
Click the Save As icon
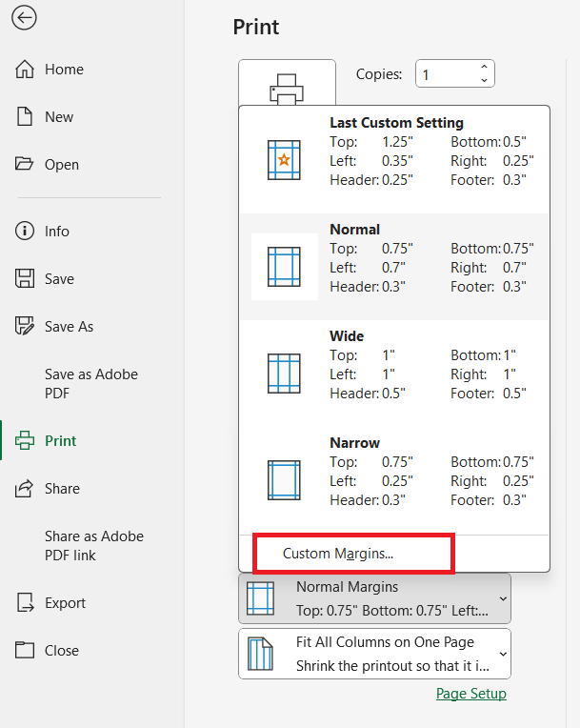(x=25, y=326)
